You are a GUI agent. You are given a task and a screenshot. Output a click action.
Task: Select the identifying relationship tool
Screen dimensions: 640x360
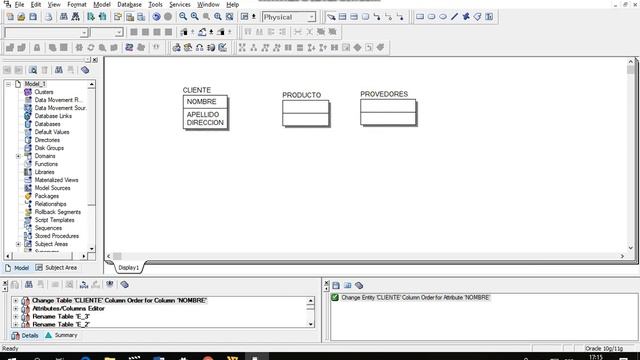tap(377, 17)
